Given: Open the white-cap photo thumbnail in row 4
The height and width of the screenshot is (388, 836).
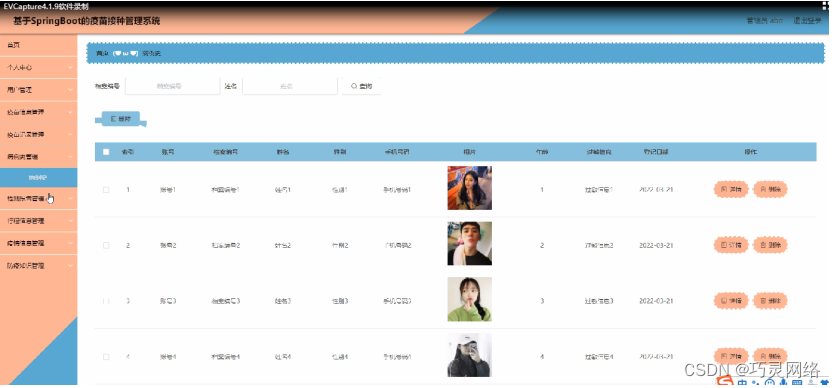Looking at the screenshot, I should point(469,355).
